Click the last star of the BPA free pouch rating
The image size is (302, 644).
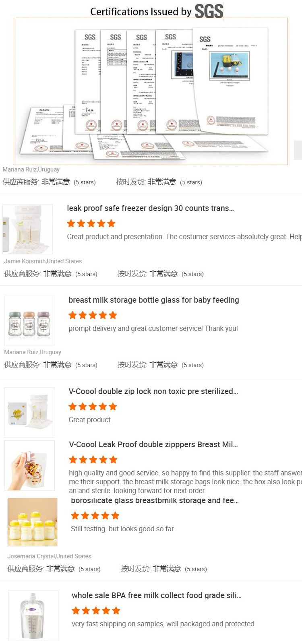(x=117, y=610)
